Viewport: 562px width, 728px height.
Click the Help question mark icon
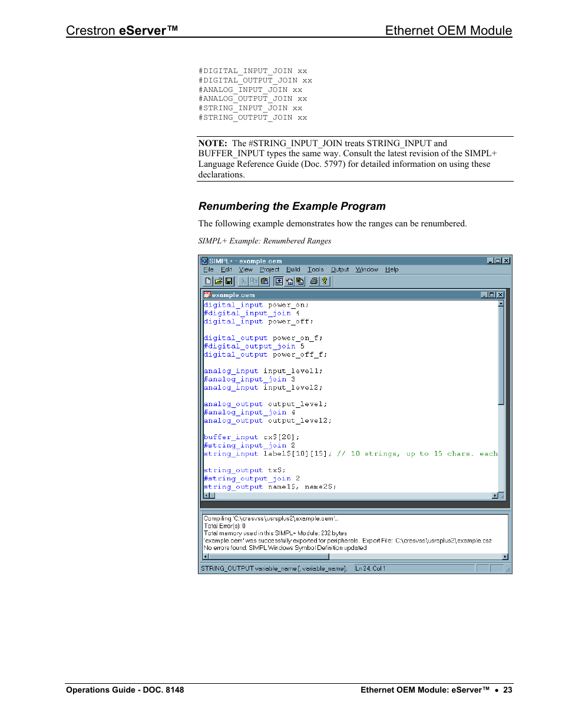325,281
